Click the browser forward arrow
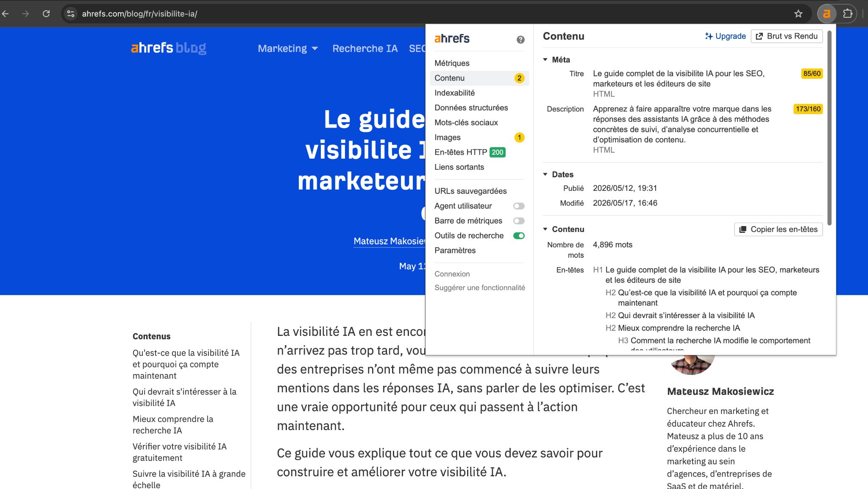Screen dimensions: 868x489 (26, 14)
